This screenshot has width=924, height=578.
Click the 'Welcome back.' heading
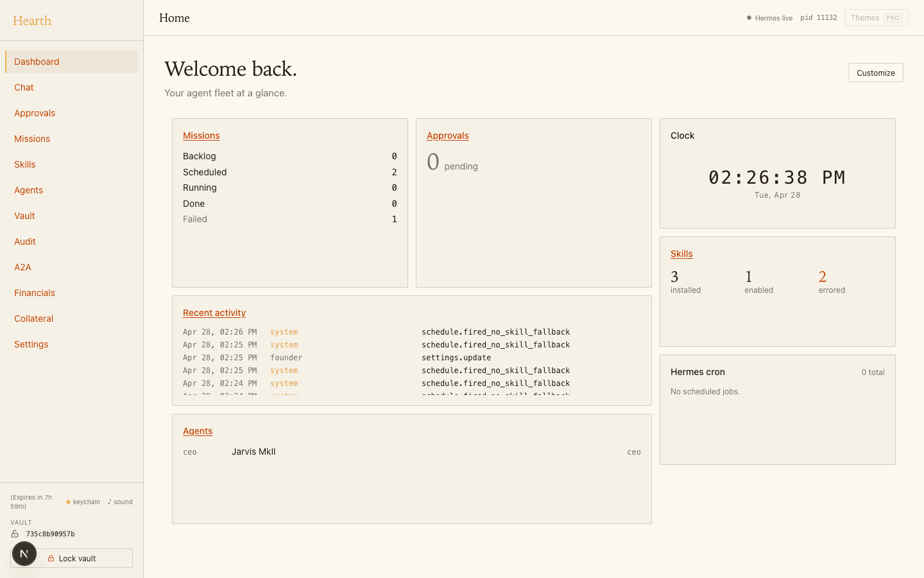pyautogui.click(x=231, y=69)
